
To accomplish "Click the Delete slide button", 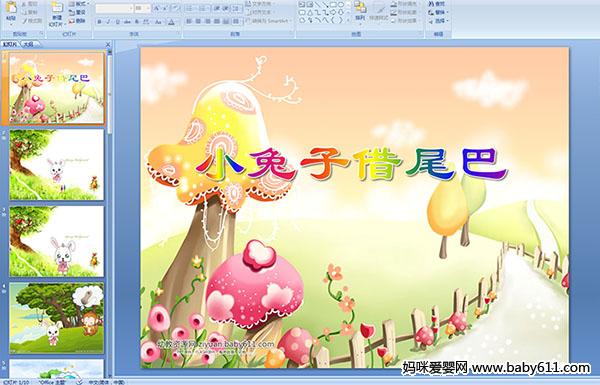I will tap(77, 21).
